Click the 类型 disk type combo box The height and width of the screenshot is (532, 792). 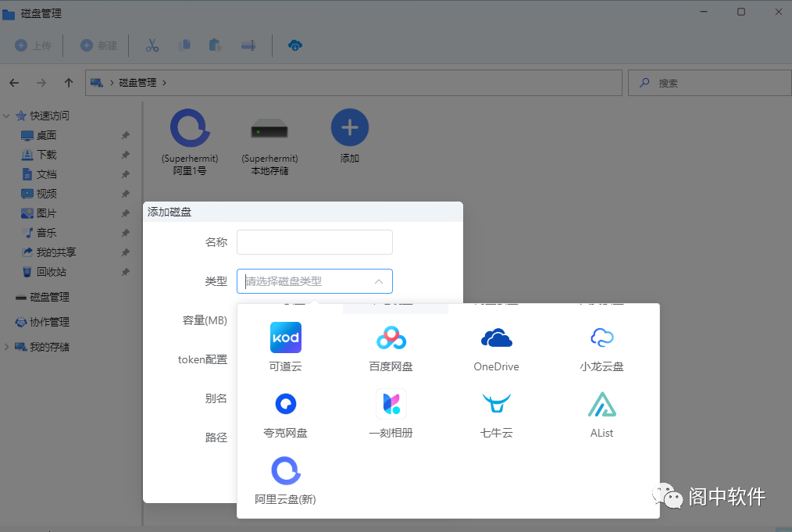315,281
